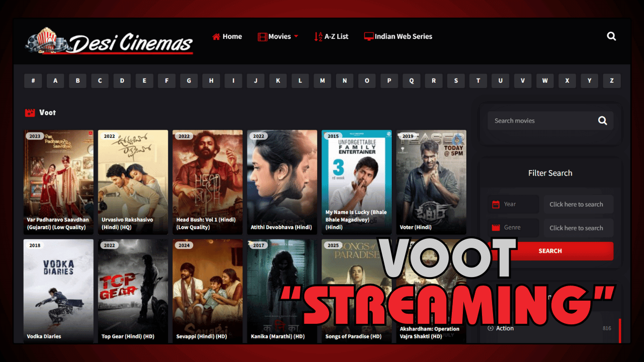Filter movies by letter X

tap(568, 81)
